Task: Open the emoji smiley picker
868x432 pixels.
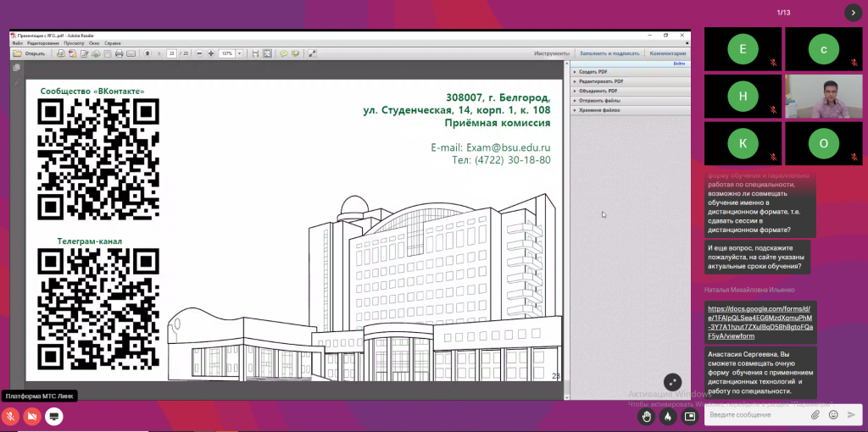Action: [x=833, y=414]
